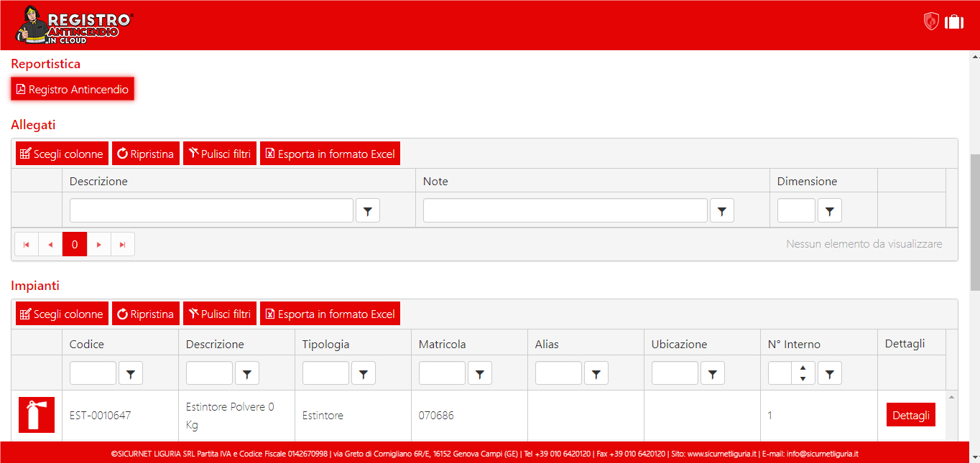Click Ripristina in the Impianti section
This screenshot has height=463, width=980.
tap(145, 313)
